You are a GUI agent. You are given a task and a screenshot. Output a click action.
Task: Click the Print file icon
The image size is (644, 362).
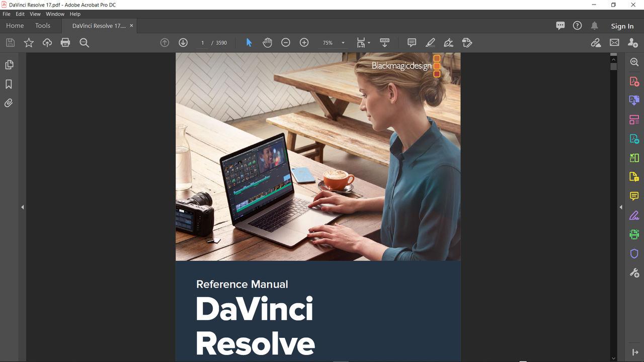click(x=65, y=43)
